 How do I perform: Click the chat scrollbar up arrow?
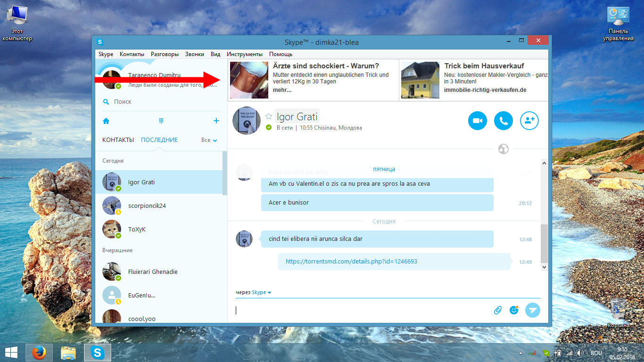[x=544, y=163]
